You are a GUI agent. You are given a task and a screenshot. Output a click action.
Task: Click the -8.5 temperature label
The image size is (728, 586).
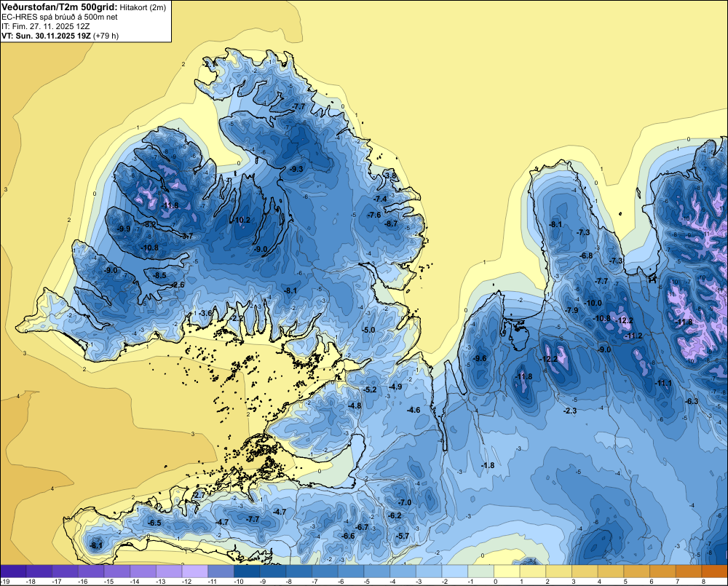(x=159, y=275)
